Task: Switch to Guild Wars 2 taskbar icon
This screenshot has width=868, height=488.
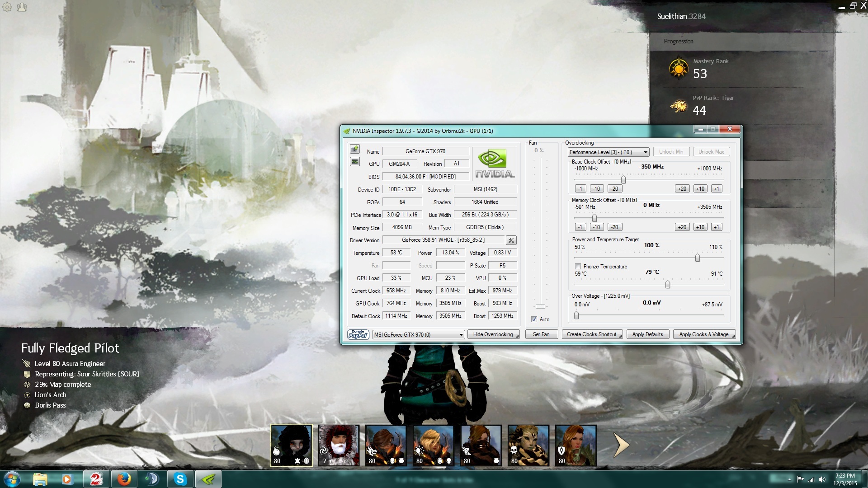Action: click(x=96, y=479)
